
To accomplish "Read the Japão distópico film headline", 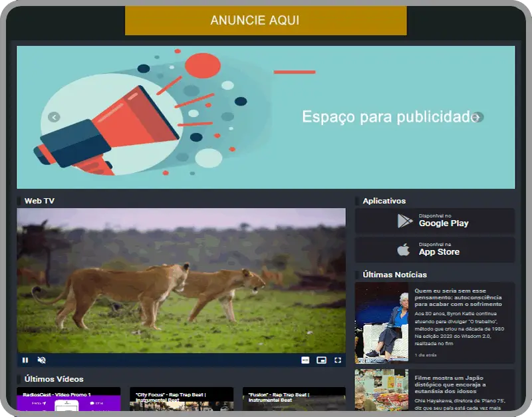I will pyautogui.click(x=460, y=384).
